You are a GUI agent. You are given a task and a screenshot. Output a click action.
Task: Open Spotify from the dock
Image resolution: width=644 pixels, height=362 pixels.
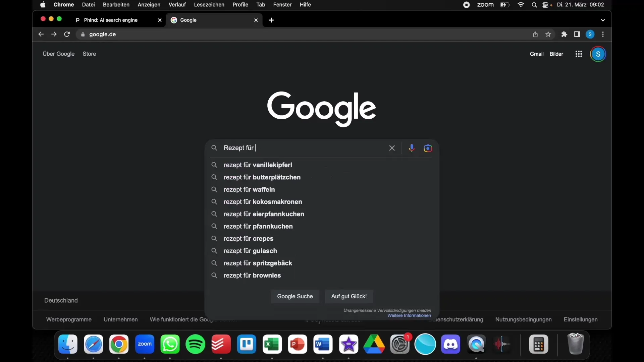point(196,344)
